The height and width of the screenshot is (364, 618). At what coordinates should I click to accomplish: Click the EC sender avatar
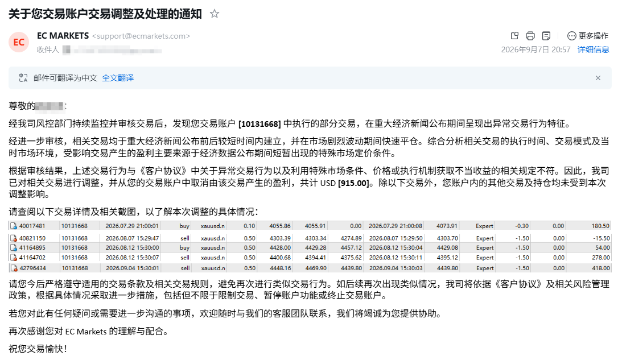(19, 42)
